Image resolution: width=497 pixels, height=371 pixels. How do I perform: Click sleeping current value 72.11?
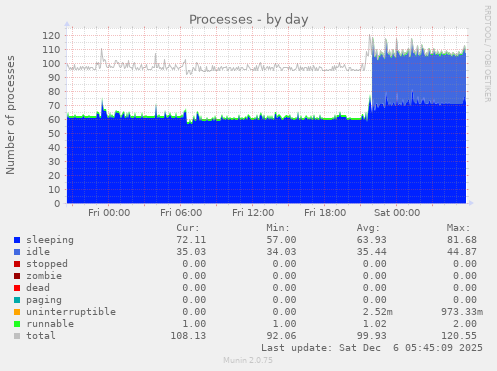191,240
